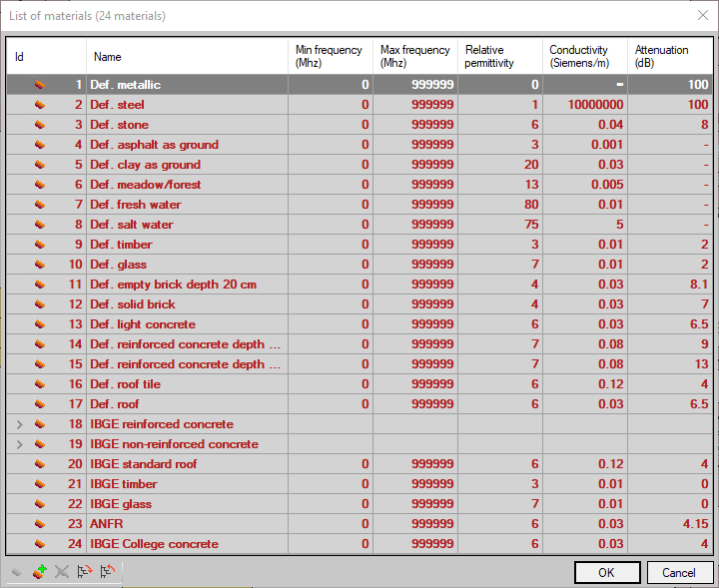Click material icon for Def. metallic row
719x588 pixels.
click(40, 85)
